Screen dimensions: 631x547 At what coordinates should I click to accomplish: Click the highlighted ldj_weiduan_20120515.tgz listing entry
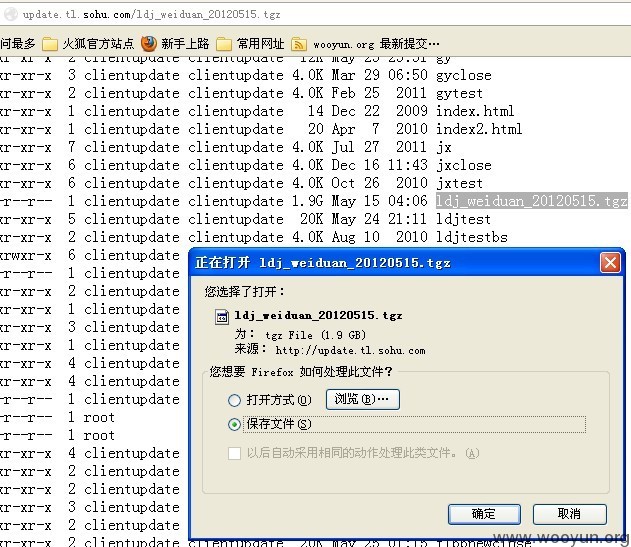tap(532, 201)
